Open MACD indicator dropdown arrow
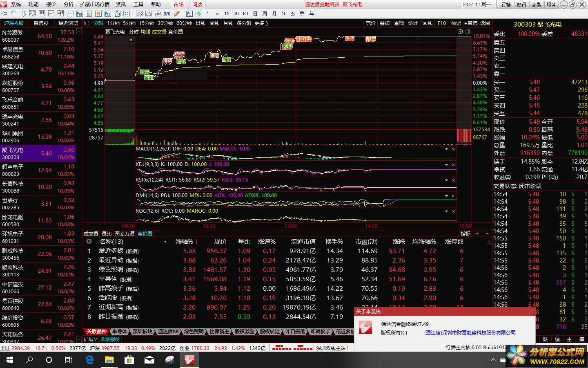 coord(447,149)
